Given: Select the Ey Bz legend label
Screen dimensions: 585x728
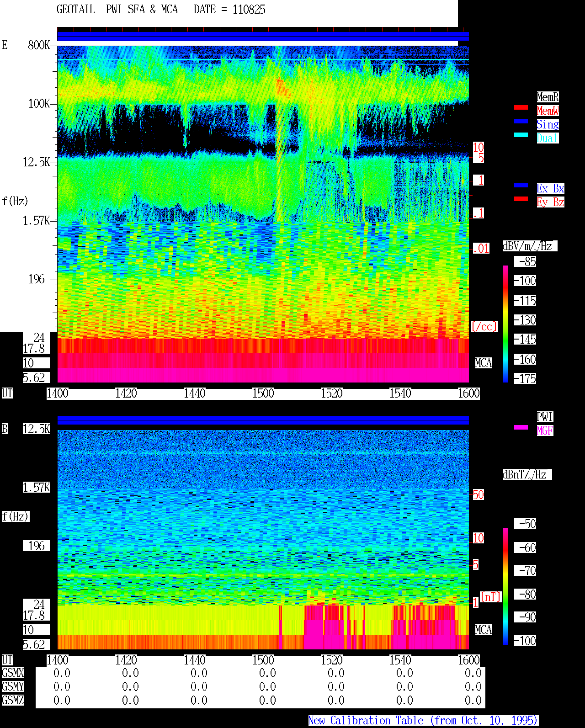Looking at the screenshot, I should pos(550,202).
